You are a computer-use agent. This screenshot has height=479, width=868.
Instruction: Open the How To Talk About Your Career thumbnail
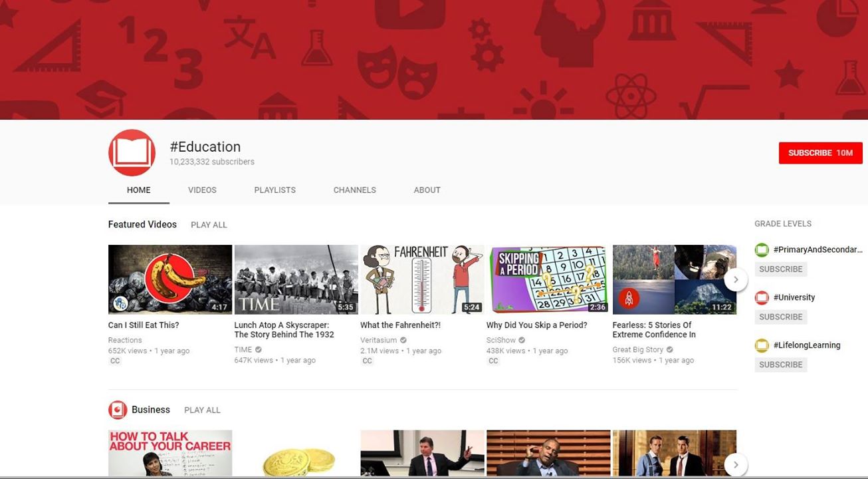pos(170,453)
